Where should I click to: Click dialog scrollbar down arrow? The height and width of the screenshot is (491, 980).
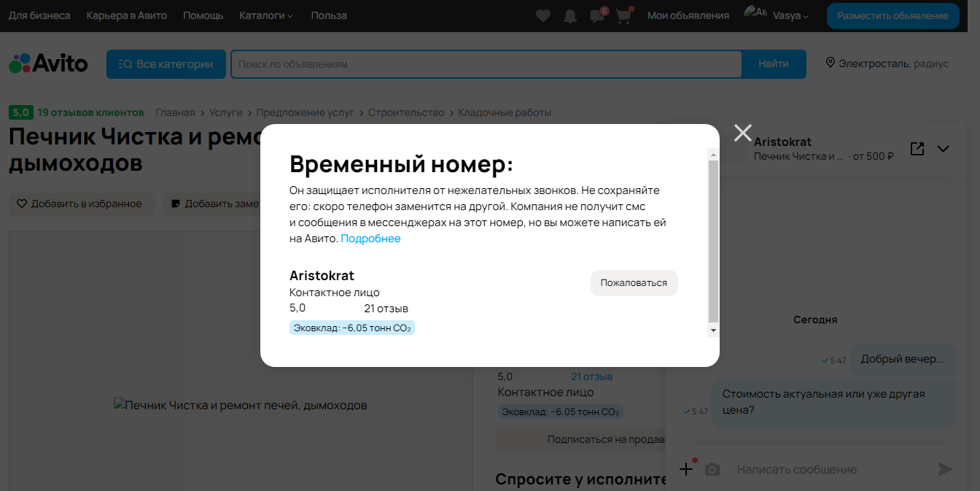pyautogui.click(x=713, y=330)
